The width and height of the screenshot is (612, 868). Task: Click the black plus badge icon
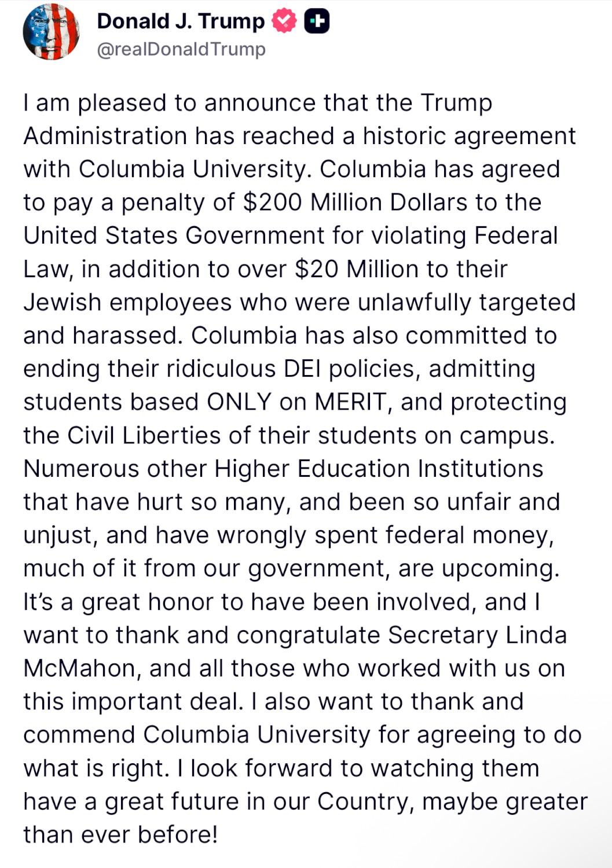[x=317, y=21]
